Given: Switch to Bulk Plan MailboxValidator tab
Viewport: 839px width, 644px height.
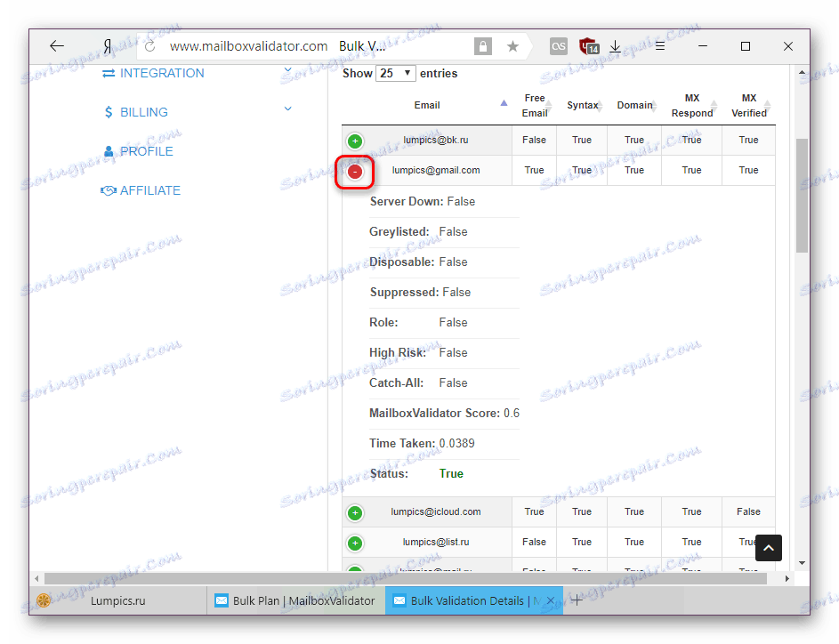Looking at the screenshot, I should [x=296, y=600].
